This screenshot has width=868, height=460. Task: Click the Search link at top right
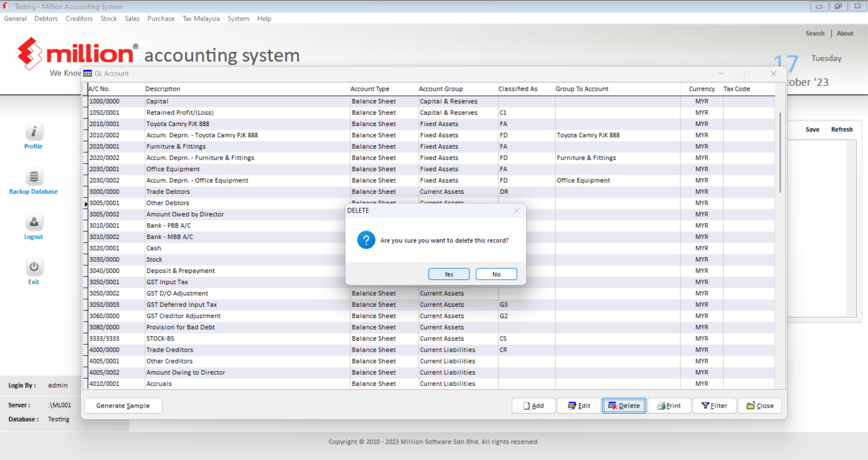click(815, 33)
